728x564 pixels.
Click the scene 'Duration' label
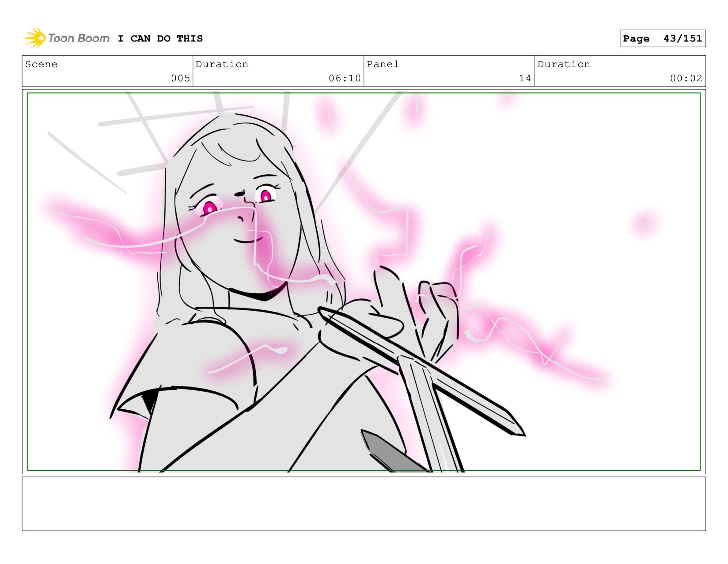click(222, 64)
